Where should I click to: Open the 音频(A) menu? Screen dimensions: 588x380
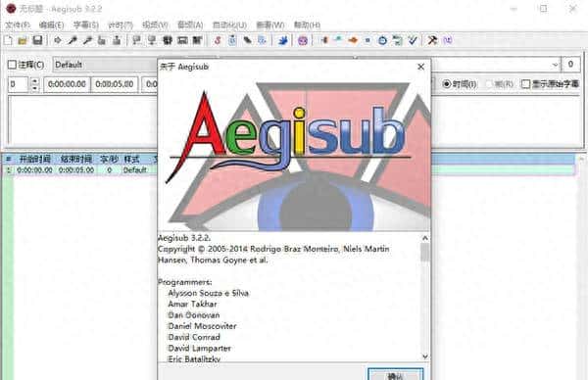click(190, 25)
